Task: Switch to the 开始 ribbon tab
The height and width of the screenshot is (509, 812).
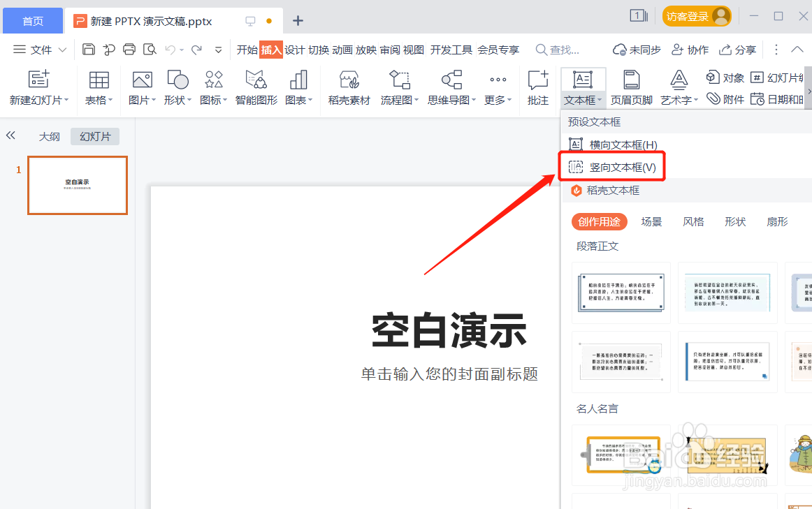Action: (x=247, y=50)
